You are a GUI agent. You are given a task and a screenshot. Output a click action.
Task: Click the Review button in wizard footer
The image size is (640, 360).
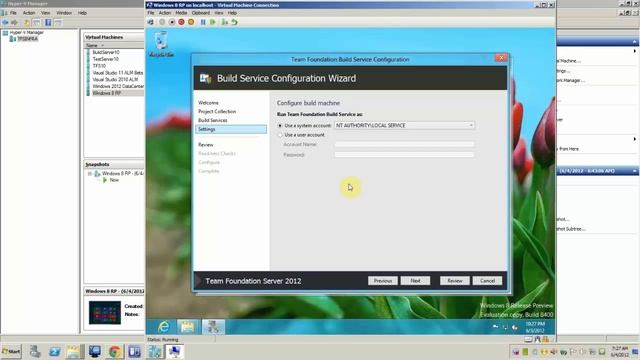[455, 281]
